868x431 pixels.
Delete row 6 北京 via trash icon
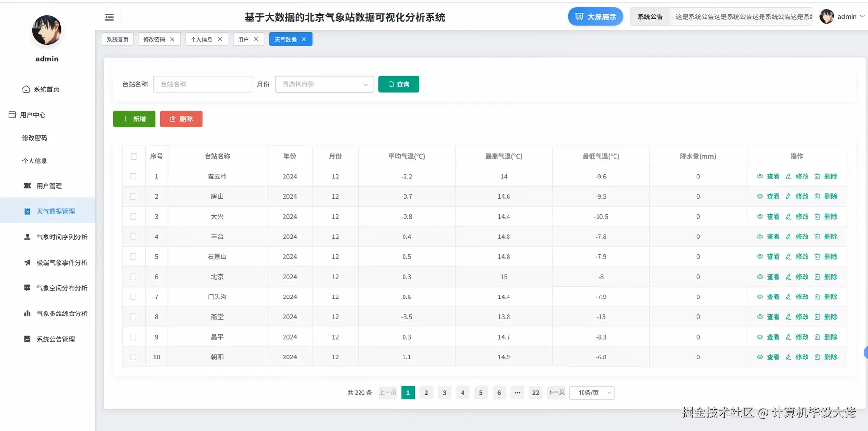tap(817, 277)
